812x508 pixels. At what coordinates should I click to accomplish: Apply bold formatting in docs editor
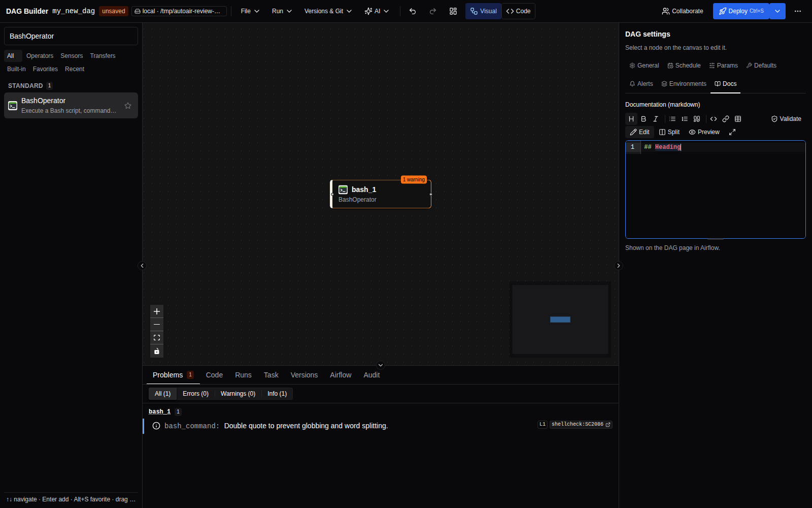[x=644, y=119]
